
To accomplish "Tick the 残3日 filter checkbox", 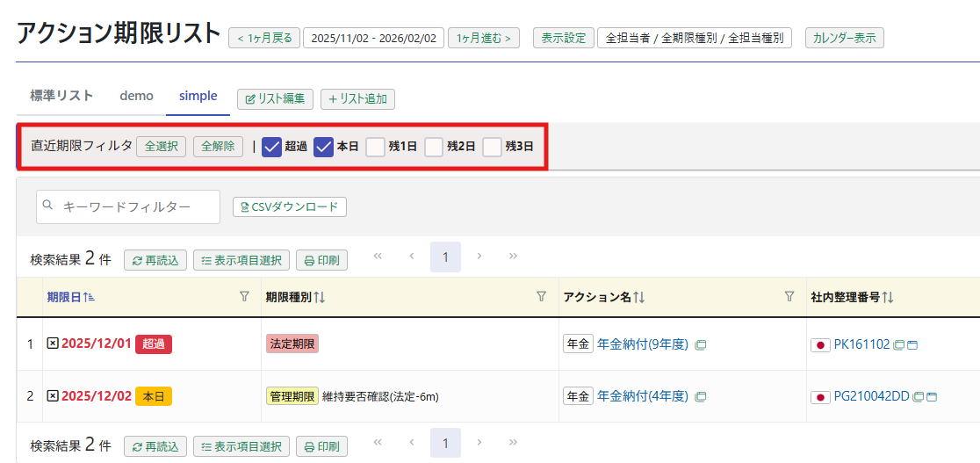I will (492, 147).
